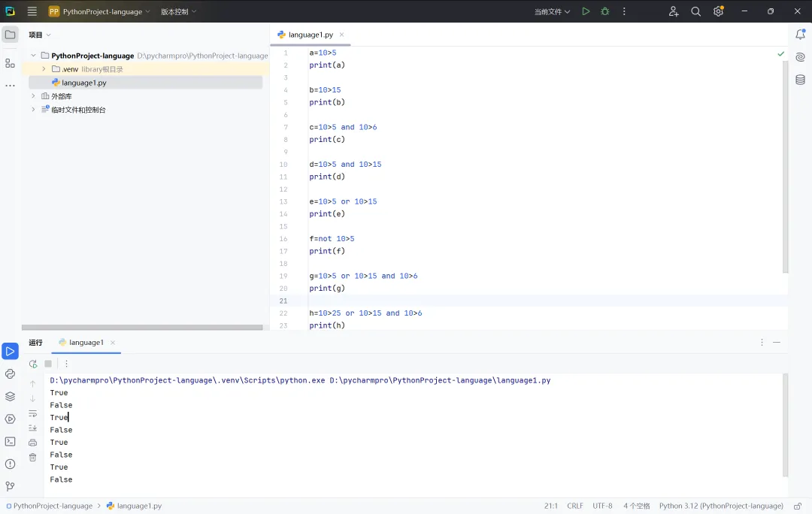Open Run panel options menu

(x=762, y=343)
